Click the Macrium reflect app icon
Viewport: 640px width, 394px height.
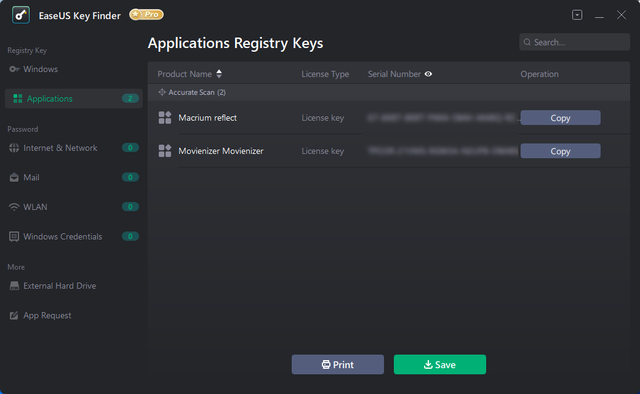[165, 118]
